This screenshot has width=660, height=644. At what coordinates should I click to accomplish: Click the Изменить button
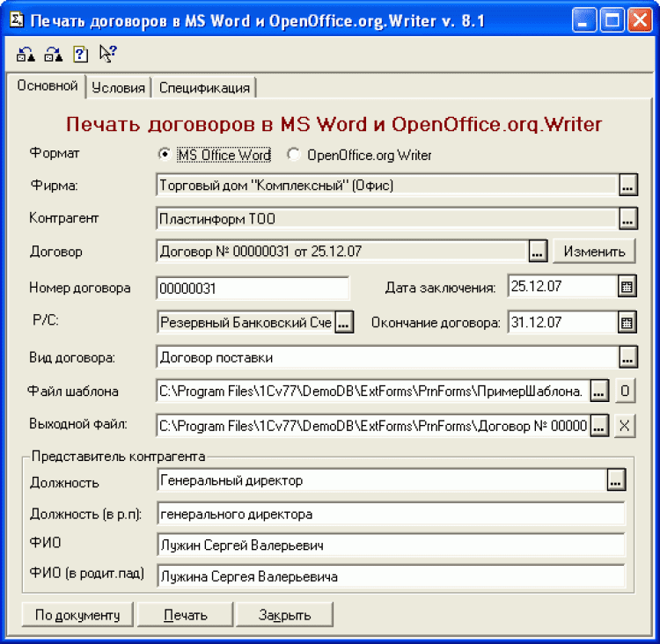tap(594, 252)
